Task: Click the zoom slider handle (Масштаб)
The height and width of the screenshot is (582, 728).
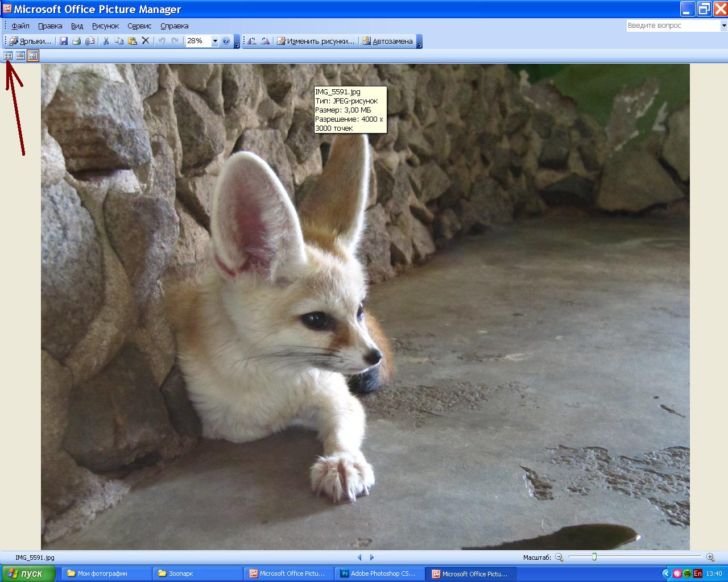Action: pos(594,557)
